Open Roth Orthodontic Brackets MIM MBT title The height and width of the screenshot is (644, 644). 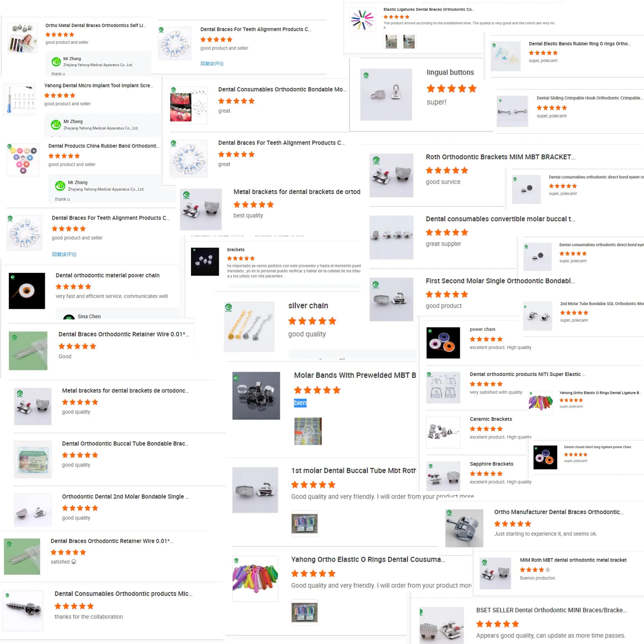[500, 157]
